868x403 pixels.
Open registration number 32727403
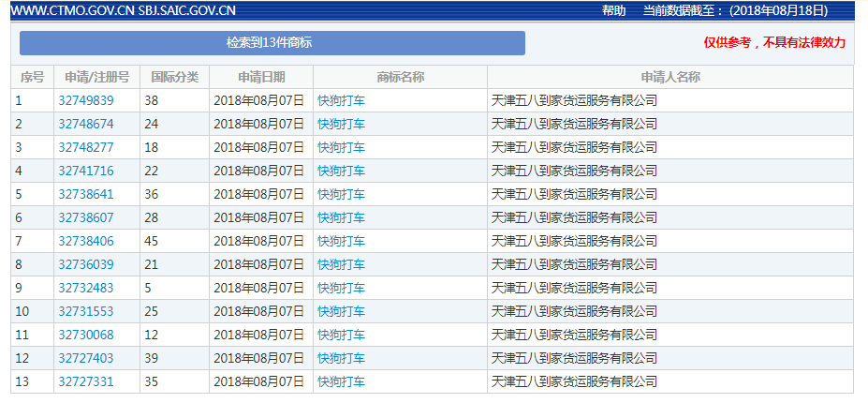point(86,359)
